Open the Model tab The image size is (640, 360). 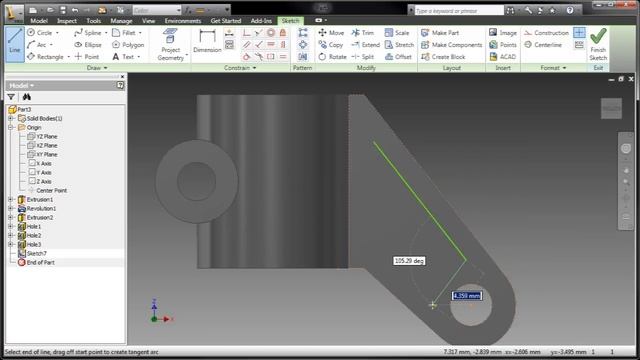pos(39,20)
